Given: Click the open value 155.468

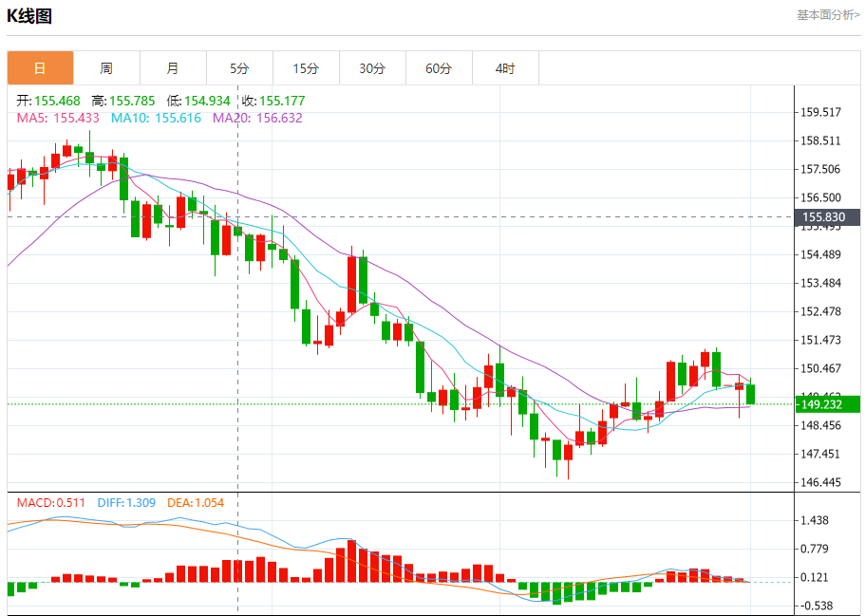Looking at the screenshot, I should point(57,101).
